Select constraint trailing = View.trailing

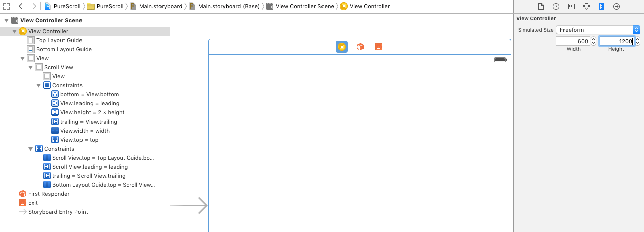[x=85, y=122]
